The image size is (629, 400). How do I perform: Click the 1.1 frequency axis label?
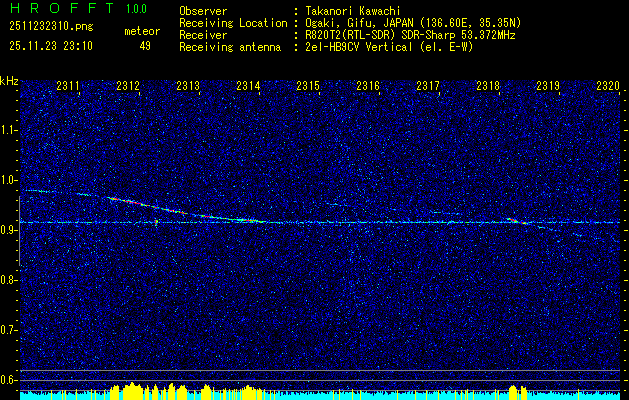point(9,130)
